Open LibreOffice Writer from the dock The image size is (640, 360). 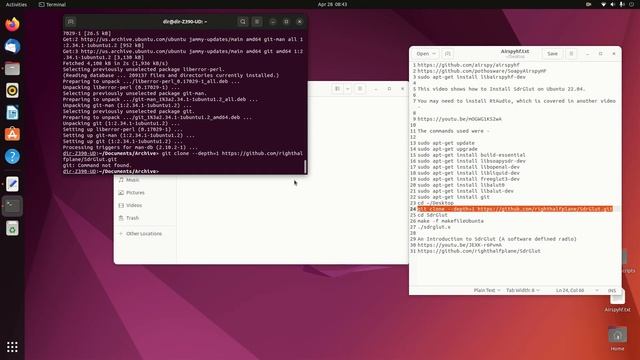pos(12,113)
